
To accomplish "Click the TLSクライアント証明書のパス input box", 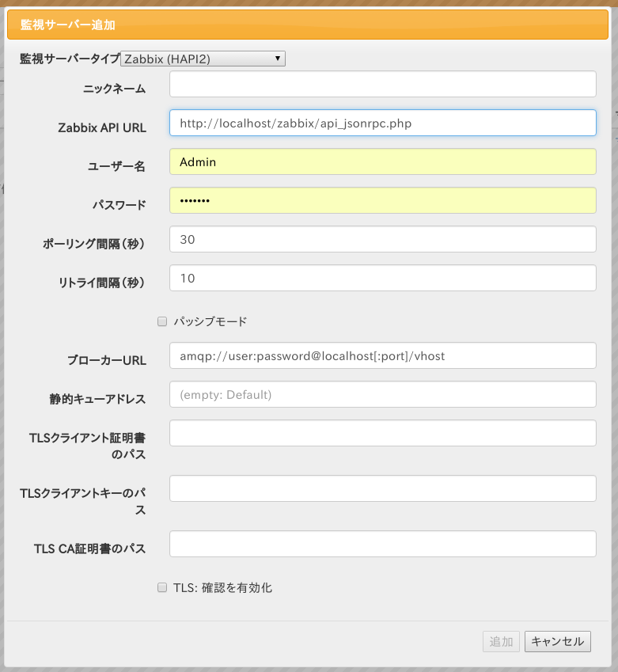I will pyautogui.click(x=382, y=433).
